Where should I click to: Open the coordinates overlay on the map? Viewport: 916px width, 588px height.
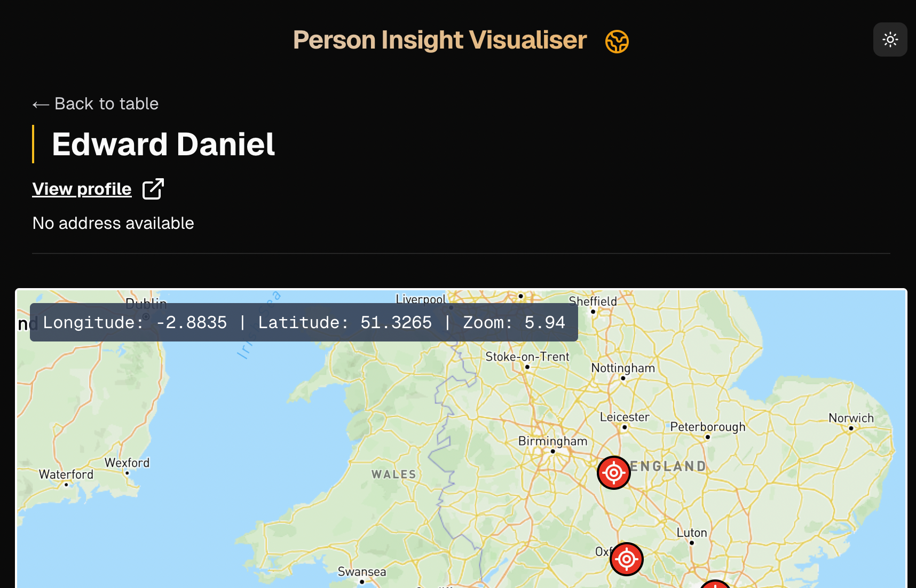pyautogui.click(x=303, y=322)
